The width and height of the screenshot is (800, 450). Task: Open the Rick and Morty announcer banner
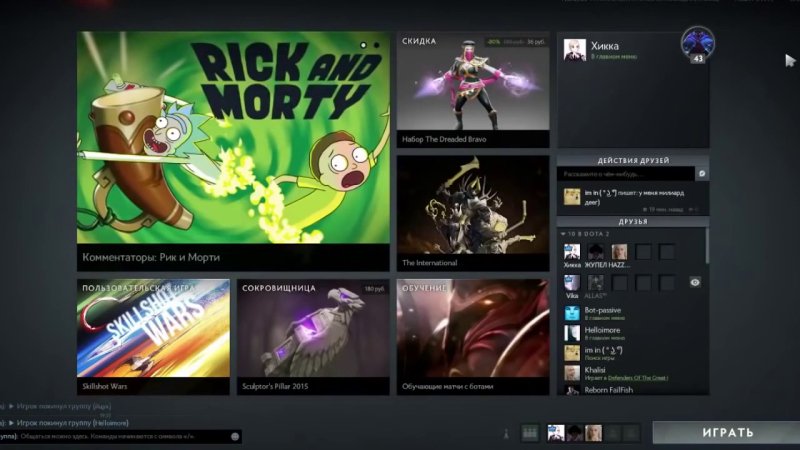(x=233, y=151)
